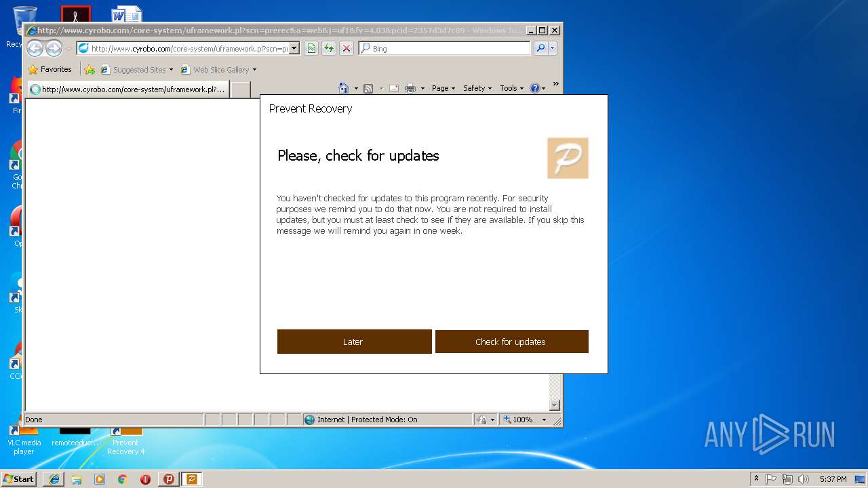Expand the address bar URL dropdown
The image size is (868, 488).
coord(294,49)
